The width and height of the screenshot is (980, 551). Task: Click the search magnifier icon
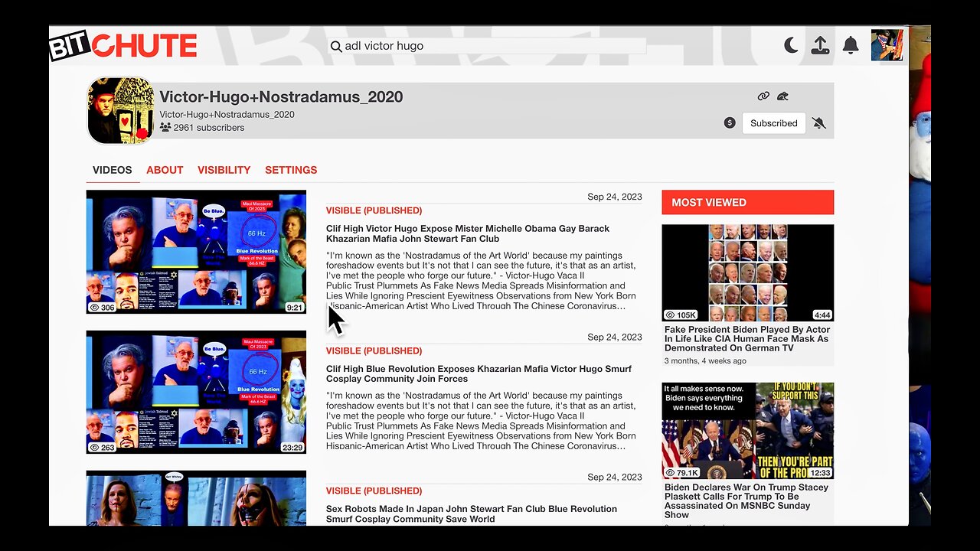point(336,46)
